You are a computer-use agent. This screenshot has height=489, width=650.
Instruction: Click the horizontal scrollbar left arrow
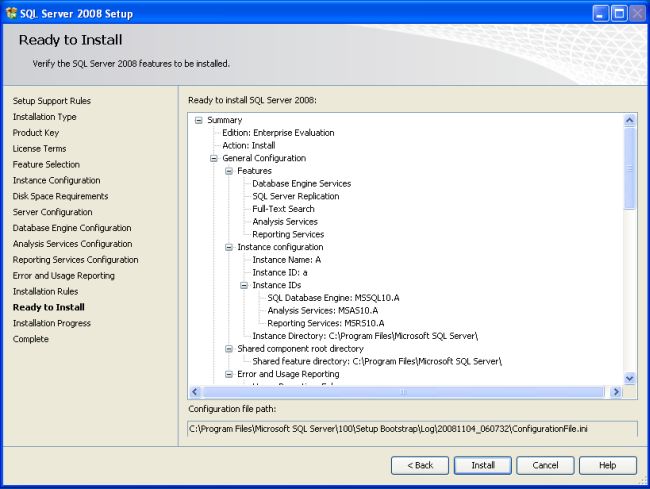tap(195, 392)
